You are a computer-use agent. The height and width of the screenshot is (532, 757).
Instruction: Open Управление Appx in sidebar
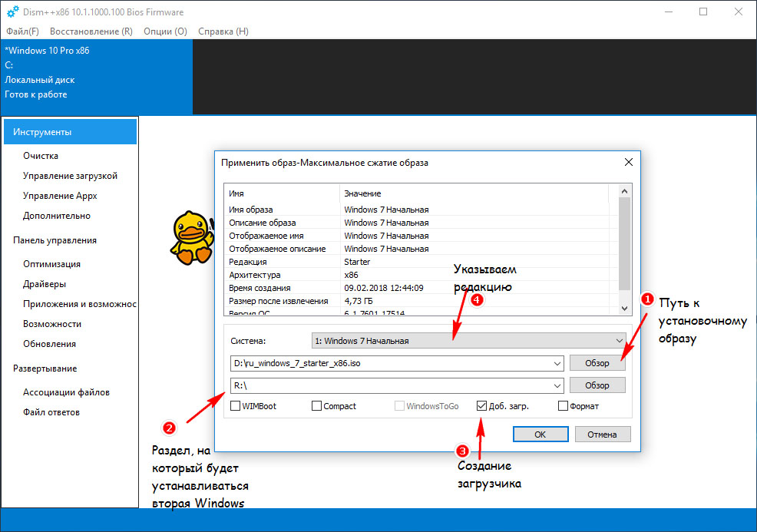pyautogui.click(x=60, y=196)
